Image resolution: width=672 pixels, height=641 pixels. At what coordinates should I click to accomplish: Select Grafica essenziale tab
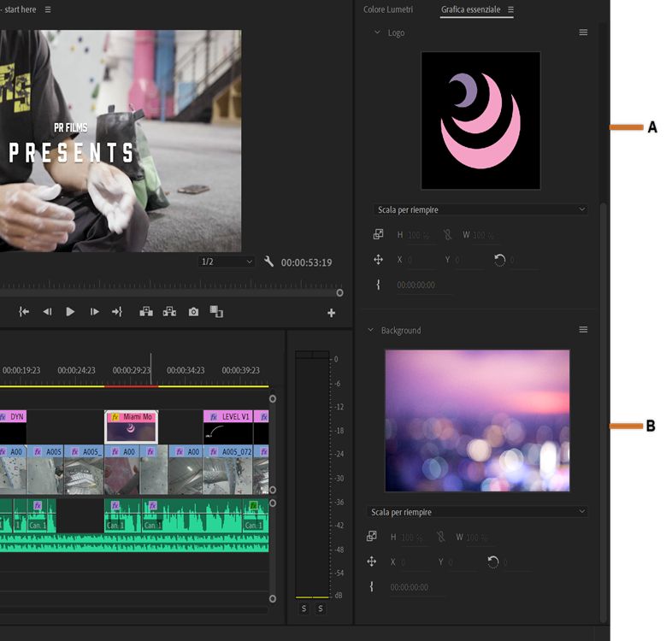(x=470, y=9)
